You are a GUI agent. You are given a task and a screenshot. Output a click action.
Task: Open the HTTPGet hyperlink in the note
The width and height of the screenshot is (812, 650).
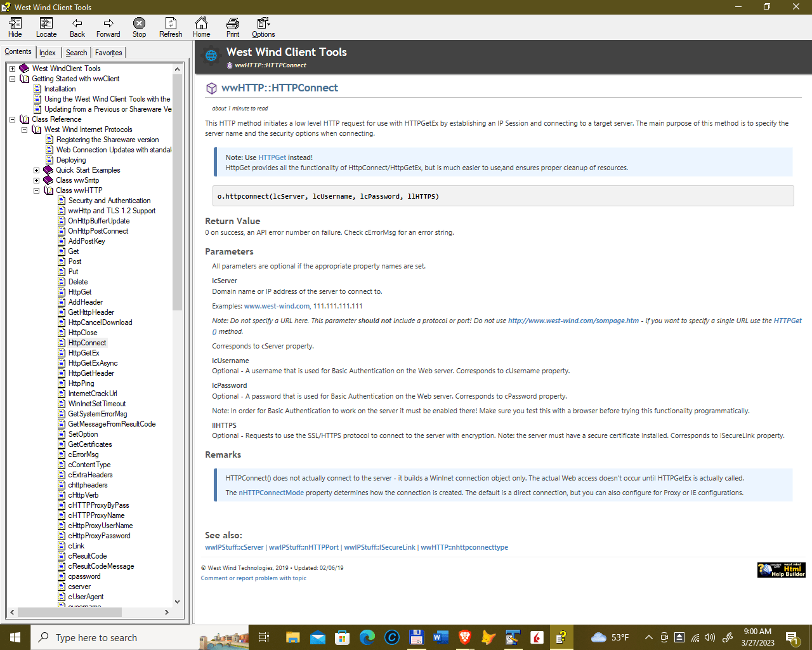click(272, 157)
